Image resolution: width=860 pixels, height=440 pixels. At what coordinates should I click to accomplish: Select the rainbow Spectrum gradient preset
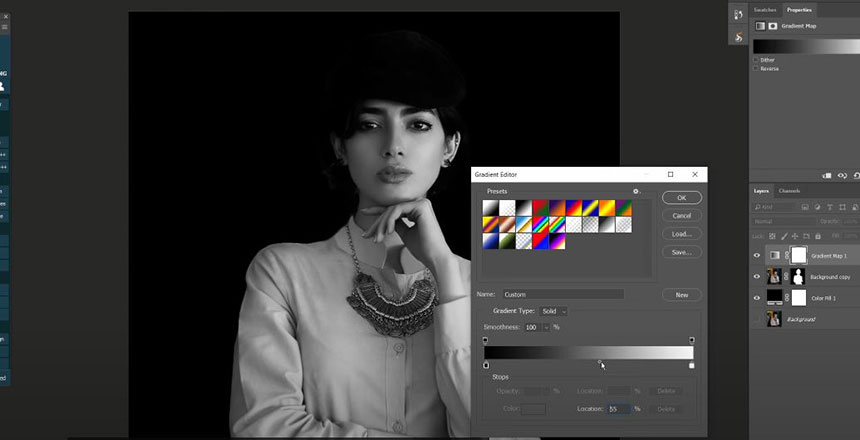click(540, 224)
